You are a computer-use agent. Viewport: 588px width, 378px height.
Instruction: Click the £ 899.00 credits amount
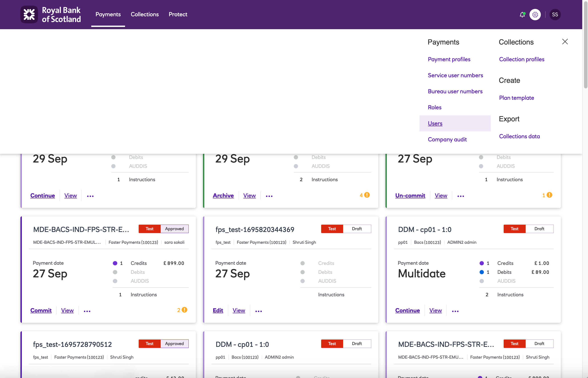(174, 263)
